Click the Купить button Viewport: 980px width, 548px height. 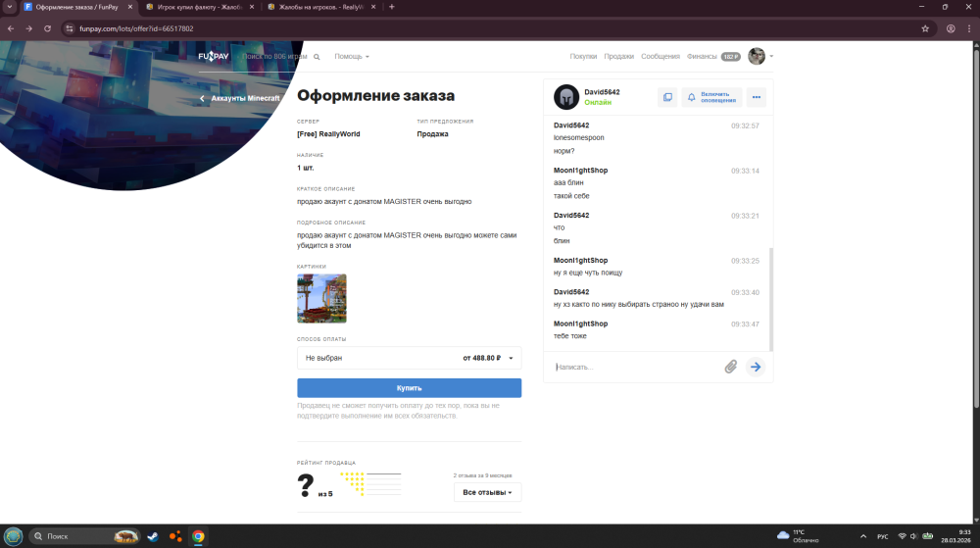[409, 388]
